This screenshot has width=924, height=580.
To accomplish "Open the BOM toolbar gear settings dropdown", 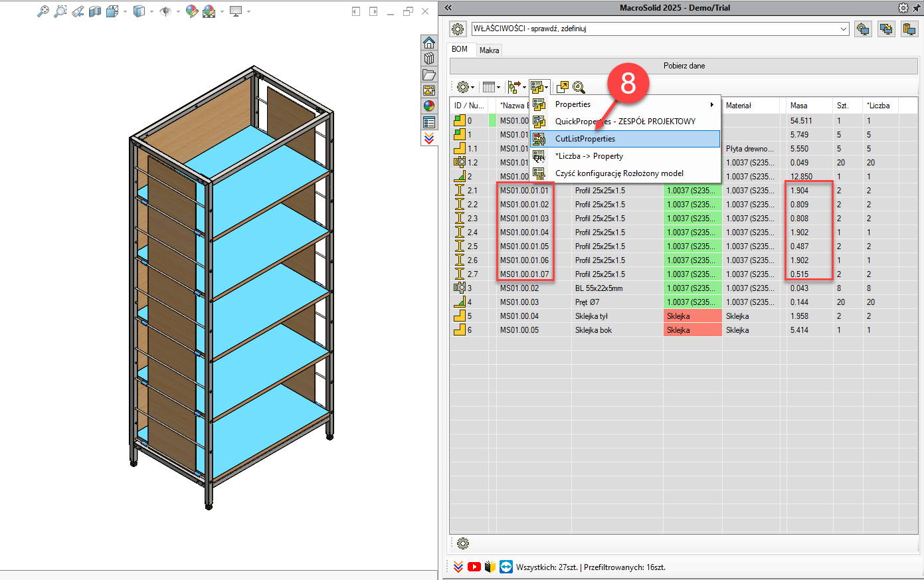I will tap(465, 87).
